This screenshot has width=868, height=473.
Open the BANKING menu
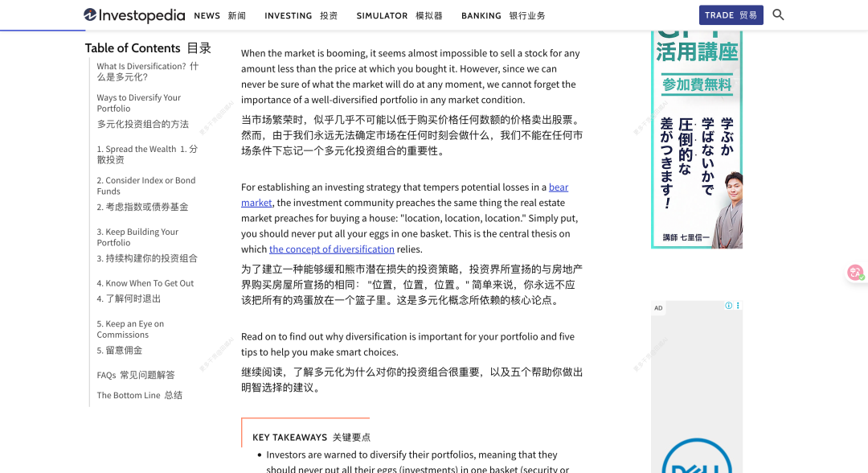[x=503, y=15]
